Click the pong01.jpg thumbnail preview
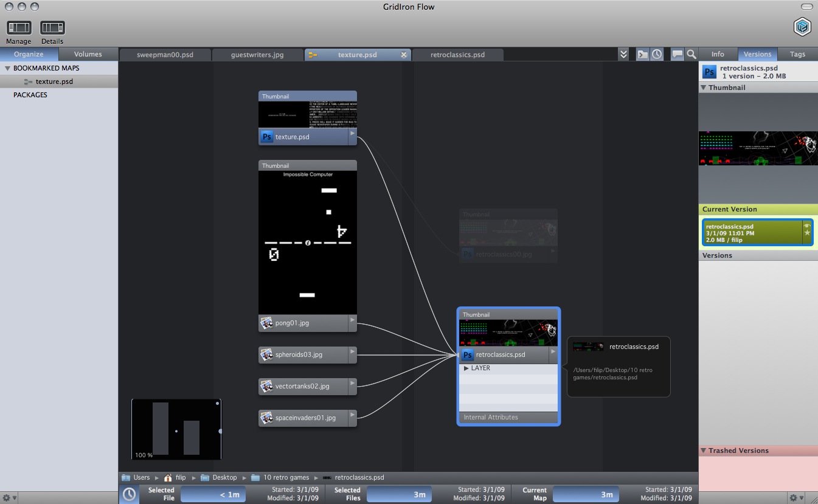This screenshot has height=504, width=818. pyautogui.click(x=307, y=242)
